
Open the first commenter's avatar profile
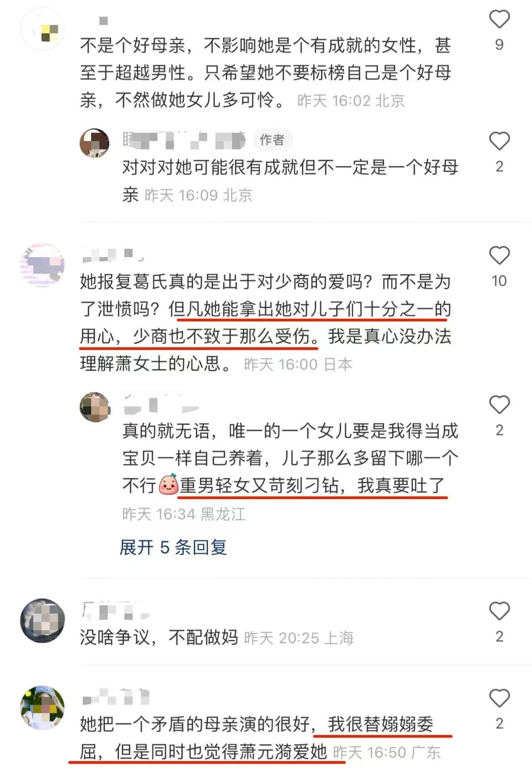[x=43, y=29]
